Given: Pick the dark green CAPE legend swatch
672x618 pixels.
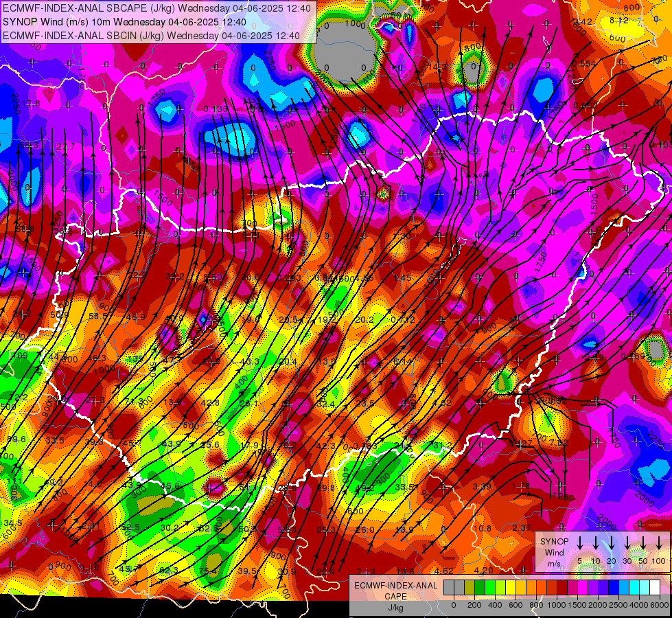Looking at the screenshot, I should (480, 588).
